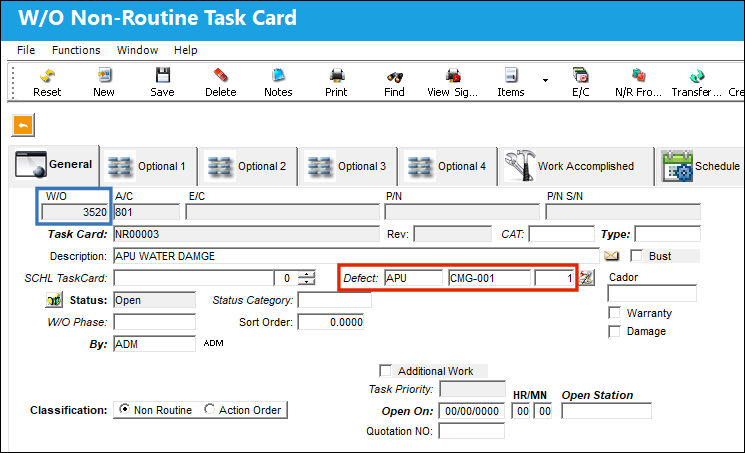Screen dimensions: 745x453
Task: Open the Help menu
Action: [x=185, y=50]
